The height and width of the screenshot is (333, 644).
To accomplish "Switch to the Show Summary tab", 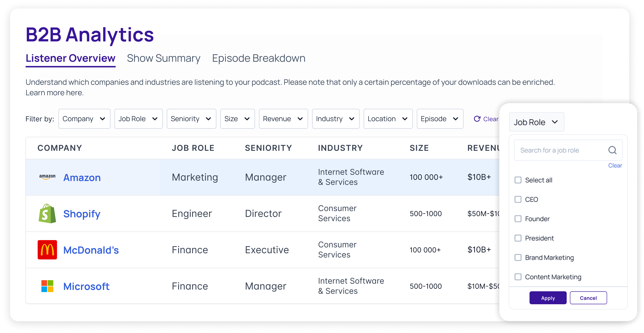I will point(164,58).
